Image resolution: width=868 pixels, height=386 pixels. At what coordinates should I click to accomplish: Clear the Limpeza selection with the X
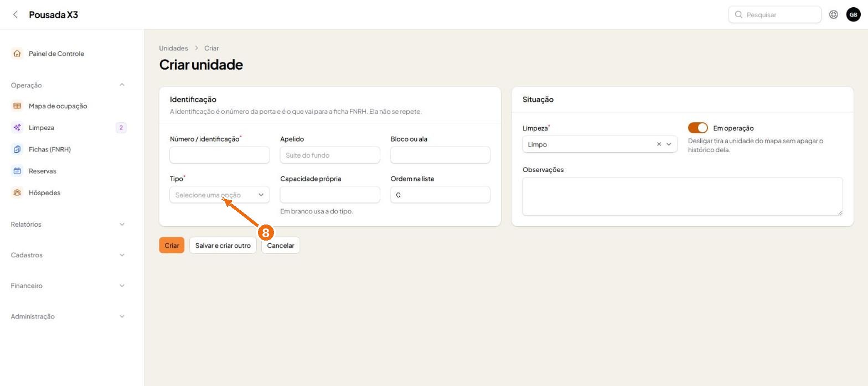click(x=659, y=144)
